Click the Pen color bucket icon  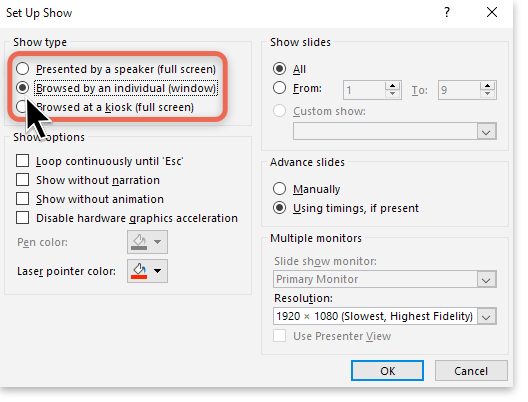tap(139, 242)
